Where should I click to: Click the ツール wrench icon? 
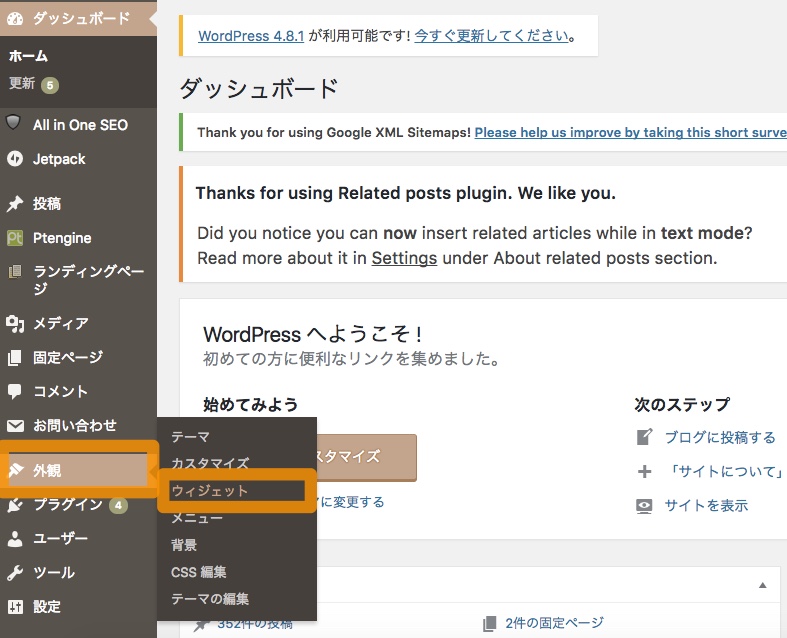click(15, 572)
